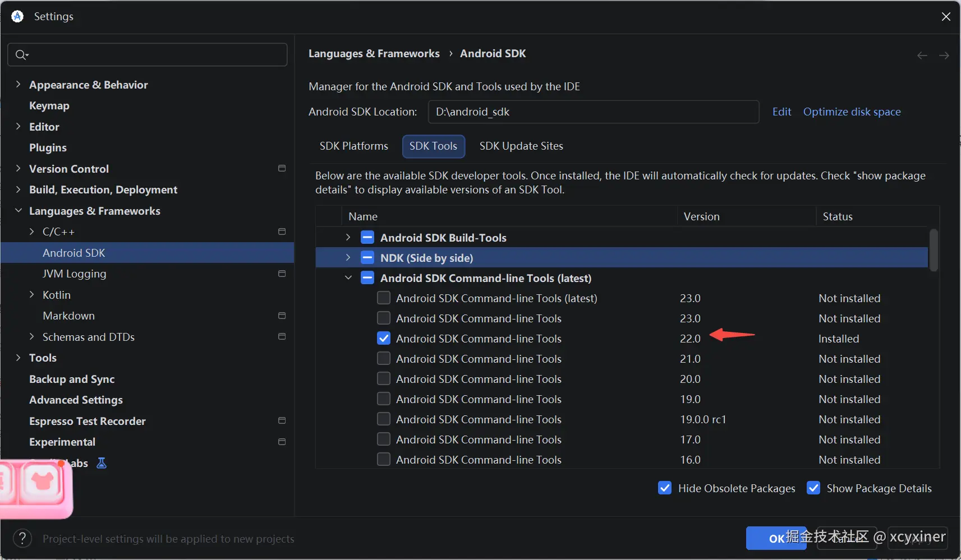The image size is (961, 560).
Task: Expand the Schemas and DTDs subsection
Action: pos(31,336)
